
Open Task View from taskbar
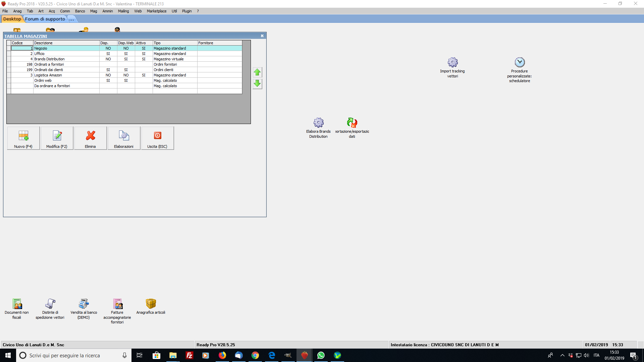coord(140,355)
